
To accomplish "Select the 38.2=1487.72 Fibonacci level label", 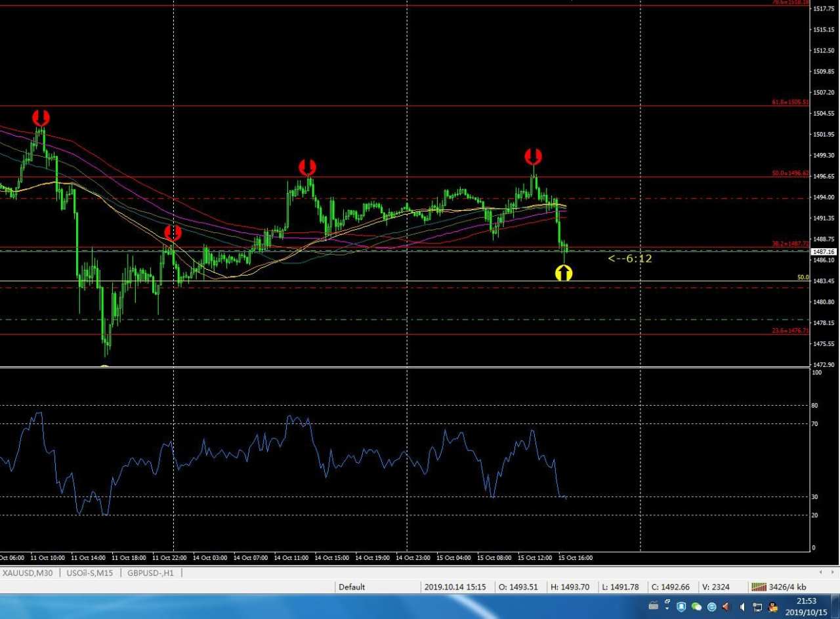I will (x=790, y=244).
